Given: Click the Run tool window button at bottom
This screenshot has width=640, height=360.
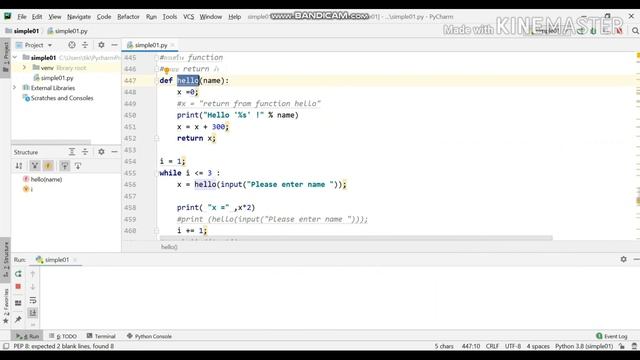Looking at the screenshot, I should [x=27, y=336].
